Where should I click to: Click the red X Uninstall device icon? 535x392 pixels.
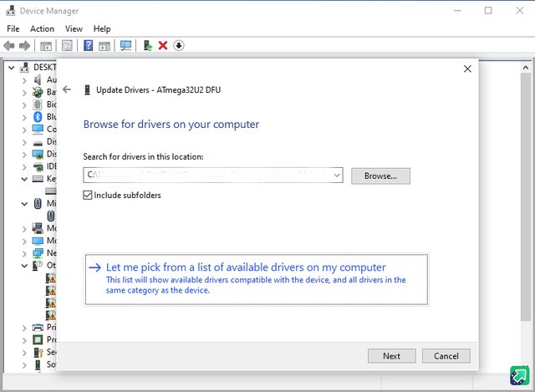tap(163, 45)
